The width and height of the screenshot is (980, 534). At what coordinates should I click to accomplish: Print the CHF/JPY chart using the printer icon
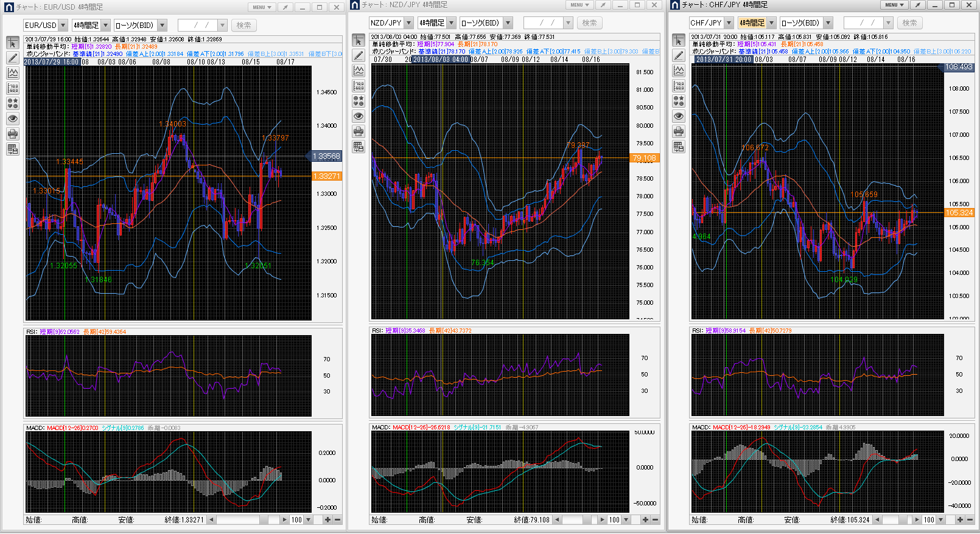pos(679,131)
